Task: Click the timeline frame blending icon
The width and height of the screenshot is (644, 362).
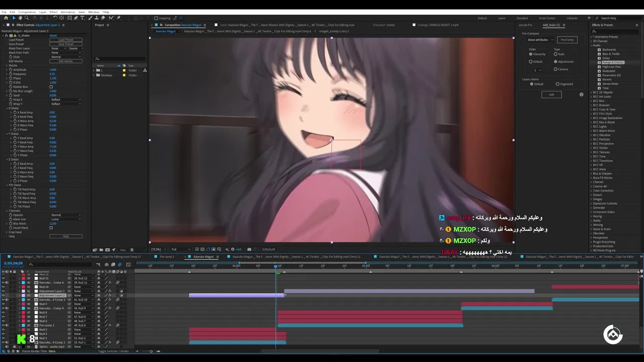Action: pyautogui.click(x=113, y=264)
